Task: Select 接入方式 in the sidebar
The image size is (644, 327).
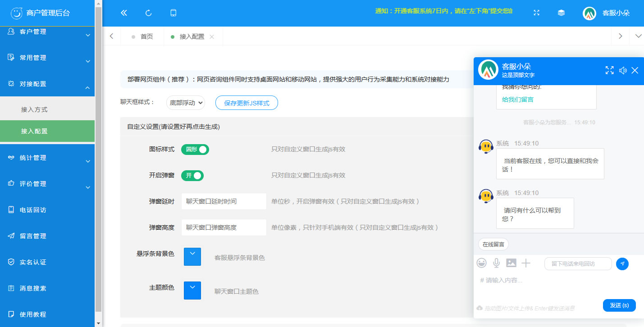Action: point(34,109)
